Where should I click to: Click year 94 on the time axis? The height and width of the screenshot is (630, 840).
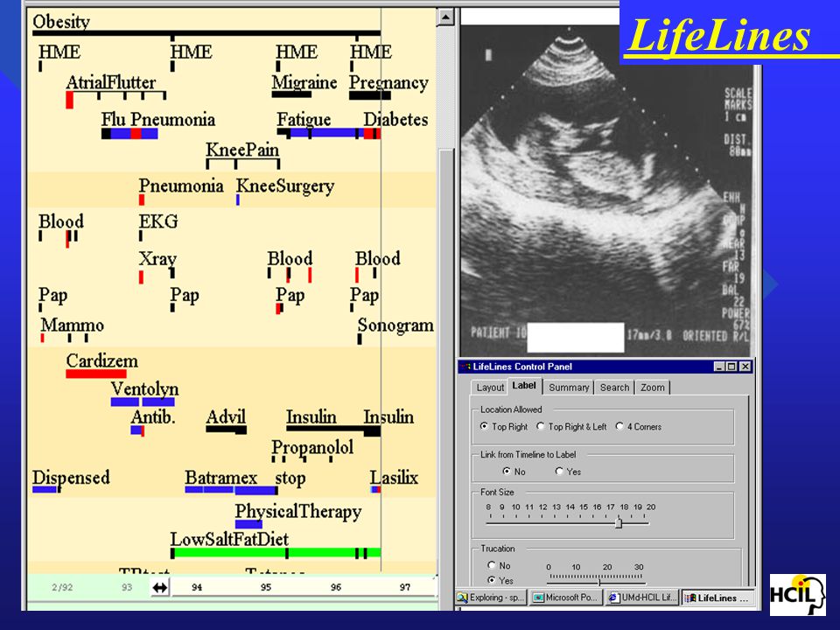(x=197, y=588)
